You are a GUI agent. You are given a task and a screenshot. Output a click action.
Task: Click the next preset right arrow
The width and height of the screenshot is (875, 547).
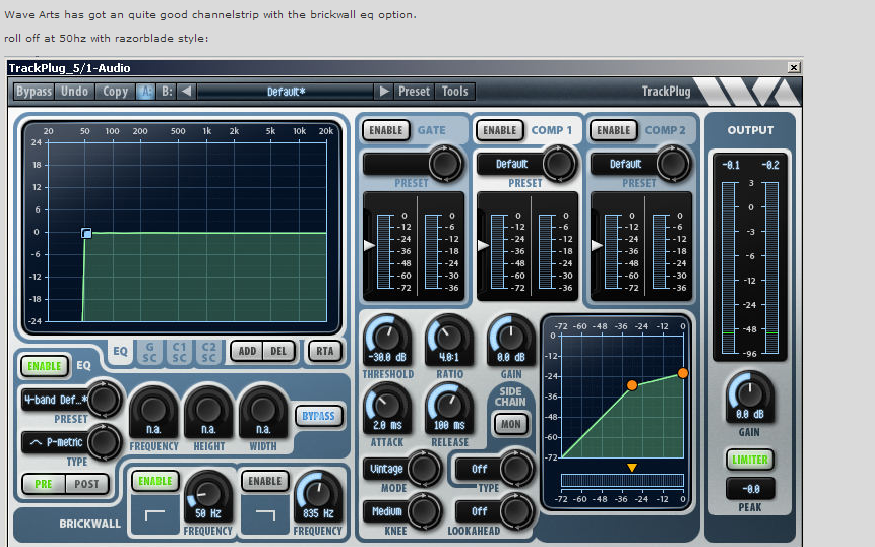(384, 91)
